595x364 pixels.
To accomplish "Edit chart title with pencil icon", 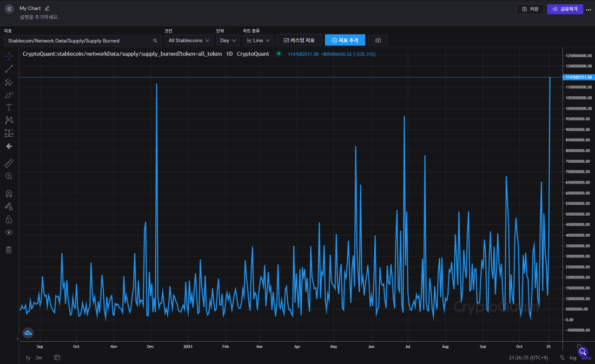I will (x=47, y=8).
